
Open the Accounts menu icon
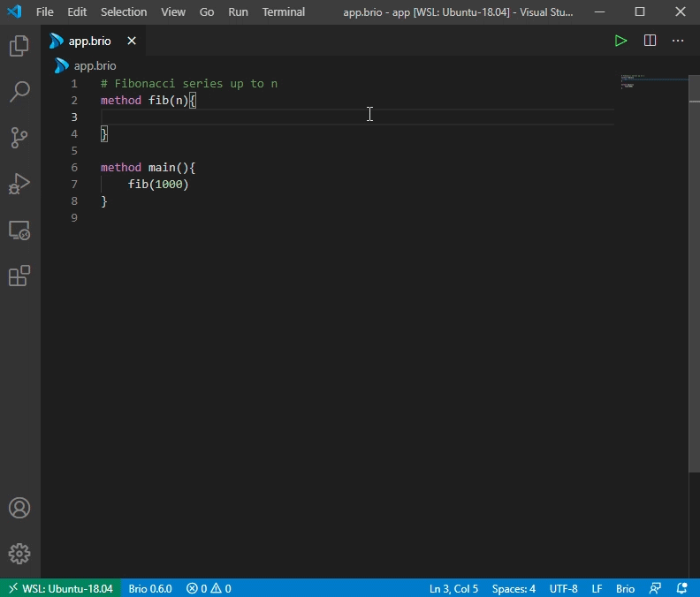click(19, 508)
